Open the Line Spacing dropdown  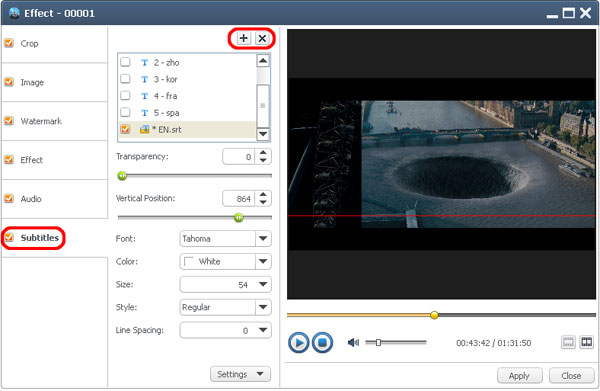(225, 330)
